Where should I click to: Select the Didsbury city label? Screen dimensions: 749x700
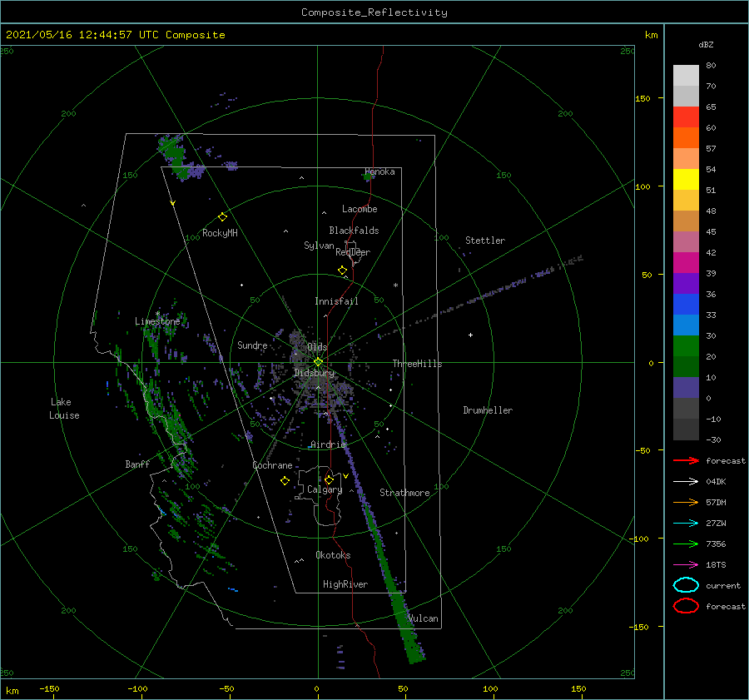[x=315, y=373]
